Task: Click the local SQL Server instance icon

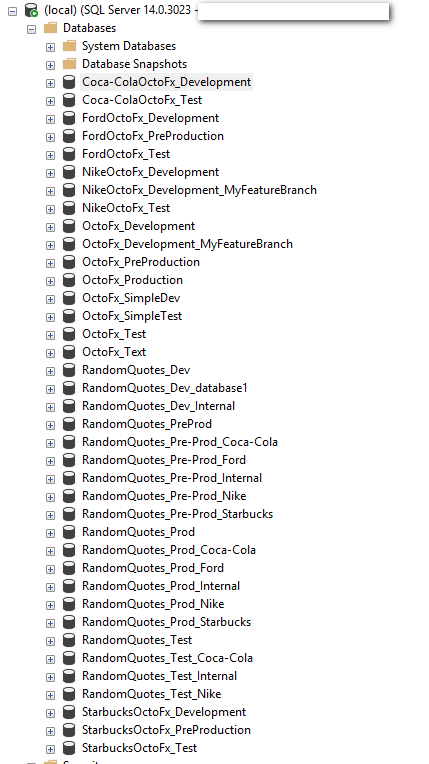Action: [31, 10]
